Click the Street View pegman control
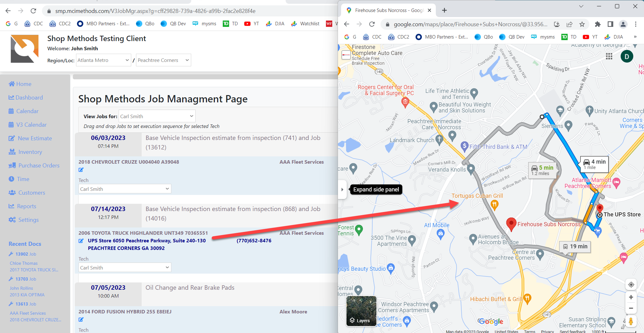 tap(631, 321)
